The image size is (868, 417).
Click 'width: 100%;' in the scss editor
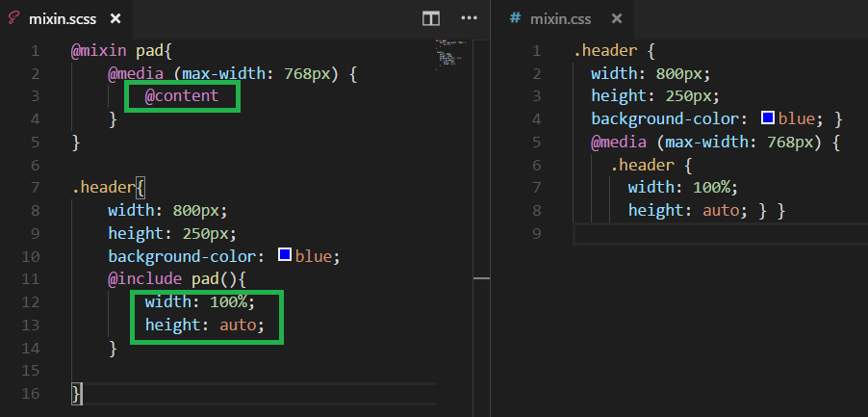[200, 301]
